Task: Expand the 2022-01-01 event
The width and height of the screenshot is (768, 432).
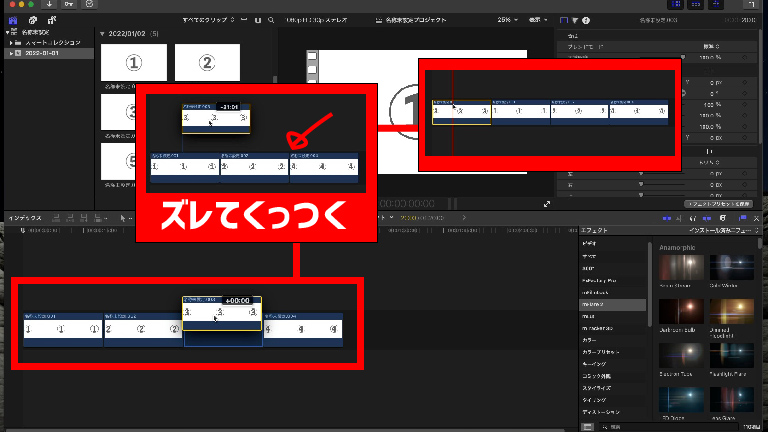Action: [x=11, y=53]
